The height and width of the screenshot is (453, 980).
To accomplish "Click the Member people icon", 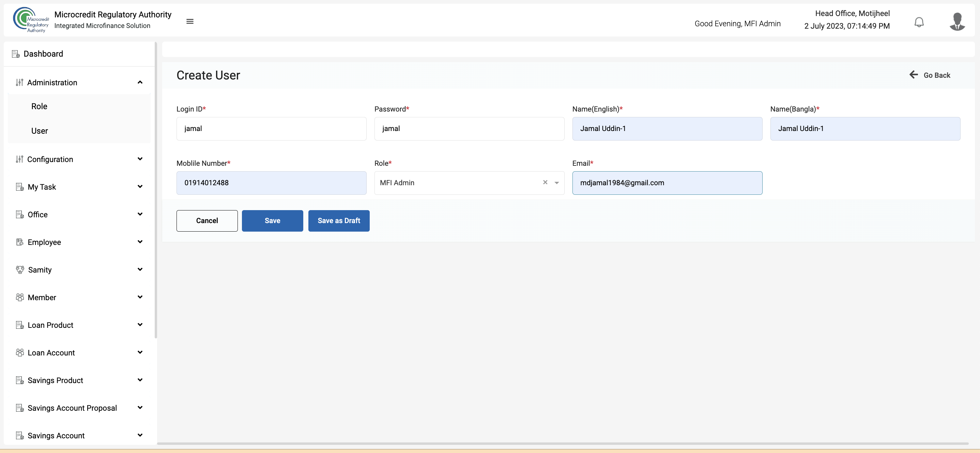I will [20, 297].
